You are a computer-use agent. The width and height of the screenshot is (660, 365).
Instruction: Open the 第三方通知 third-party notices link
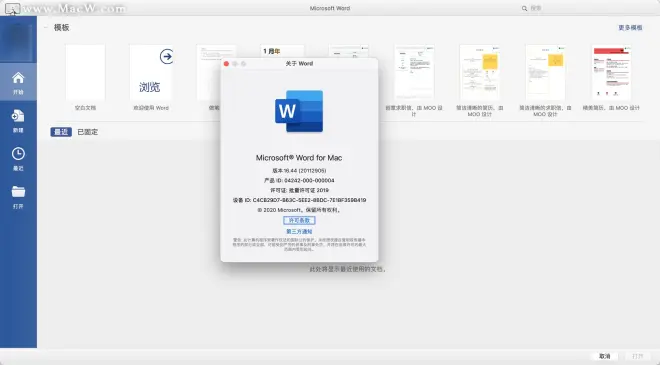click(299, 232)
